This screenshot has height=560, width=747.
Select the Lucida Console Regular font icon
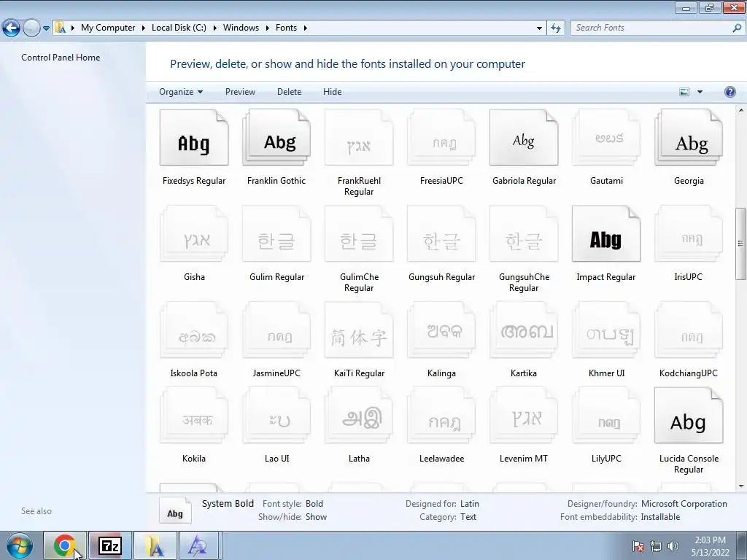click(689, 415)
